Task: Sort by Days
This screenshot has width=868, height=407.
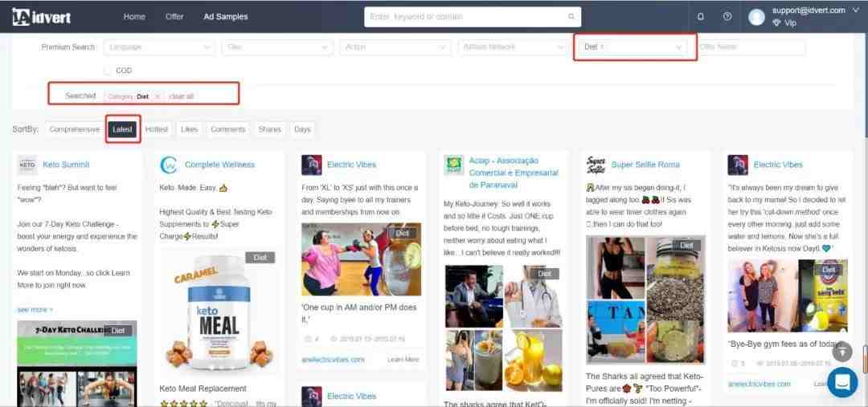Action: pos(302,129)
